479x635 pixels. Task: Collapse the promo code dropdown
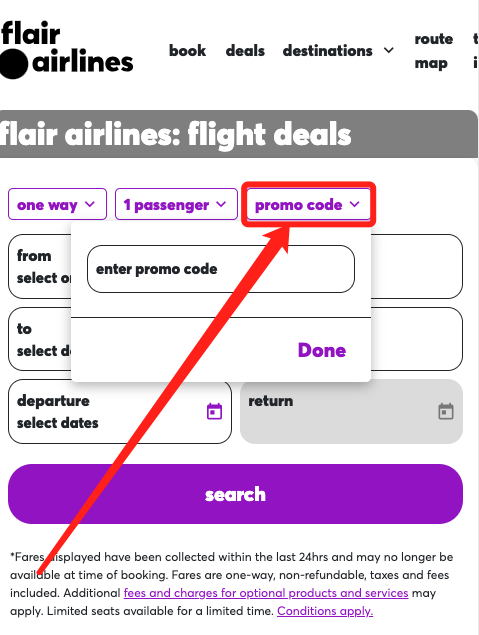[x=309, y=204]
